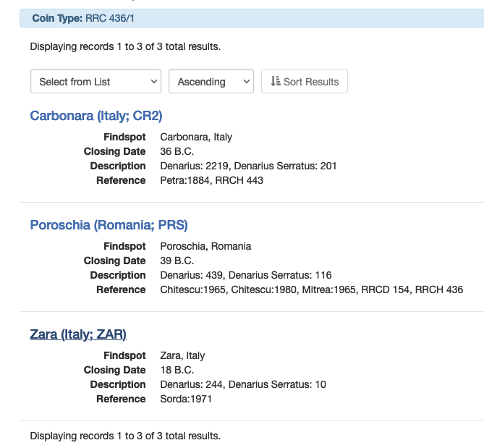Screen dimensions: 484x448
Task: Open the Poroschia (Romania; PRS) hoard link
Action: coord(109,225)
